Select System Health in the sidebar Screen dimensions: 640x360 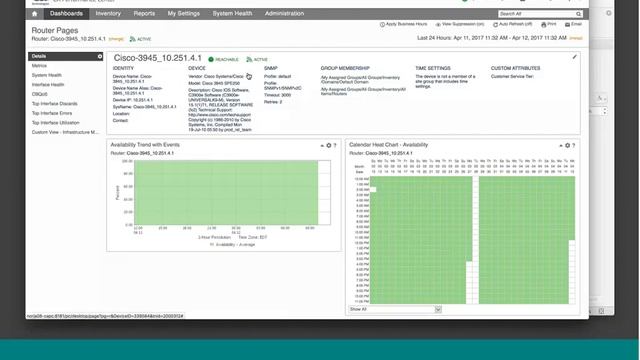tap(47, 75)
